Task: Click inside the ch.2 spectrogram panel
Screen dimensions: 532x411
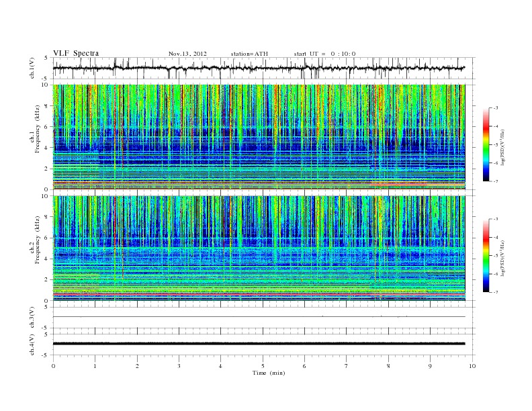Action: (x=259, y=248)
